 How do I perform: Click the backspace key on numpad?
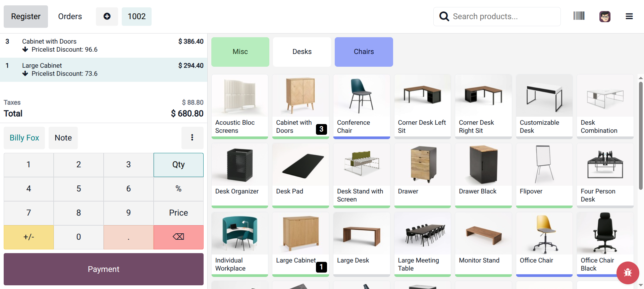pos(178,237)
